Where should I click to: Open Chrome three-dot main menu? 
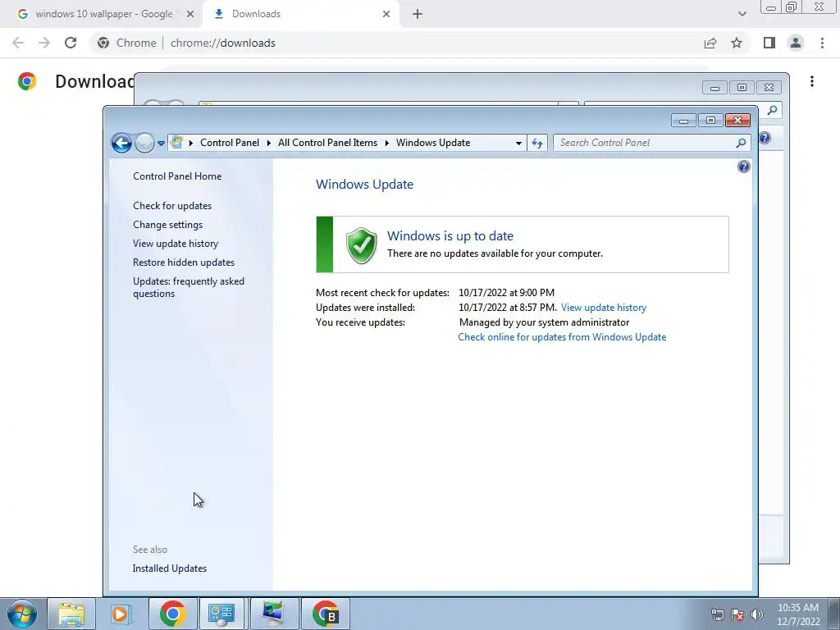tap(822, 43)
